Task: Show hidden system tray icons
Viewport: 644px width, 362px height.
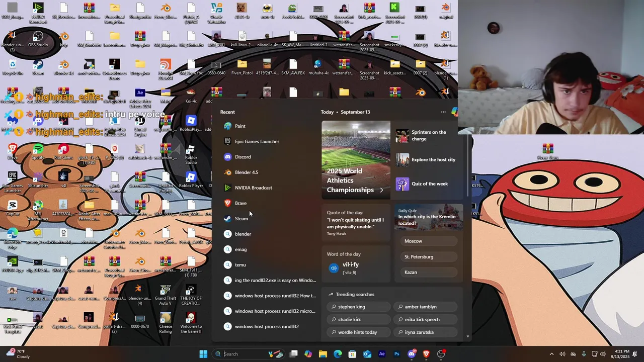Action: [551, 354]
